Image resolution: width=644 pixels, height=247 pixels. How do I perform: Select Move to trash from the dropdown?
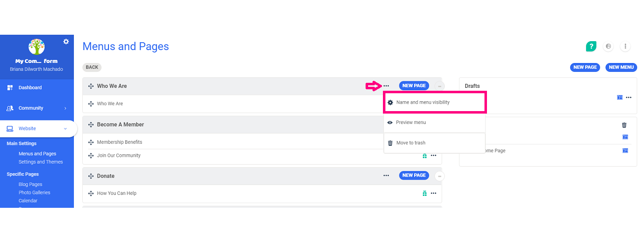click(x=411, y=143)
